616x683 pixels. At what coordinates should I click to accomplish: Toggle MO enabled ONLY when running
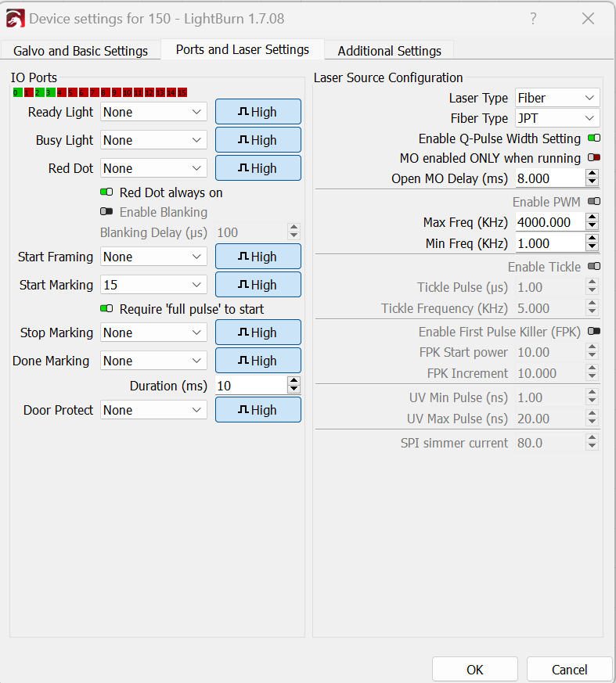(594, 158)
